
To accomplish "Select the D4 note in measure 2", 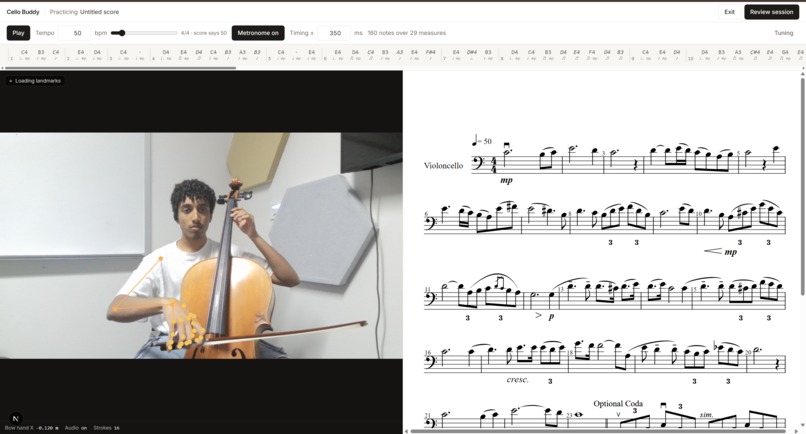I will (x=97, y=52).
